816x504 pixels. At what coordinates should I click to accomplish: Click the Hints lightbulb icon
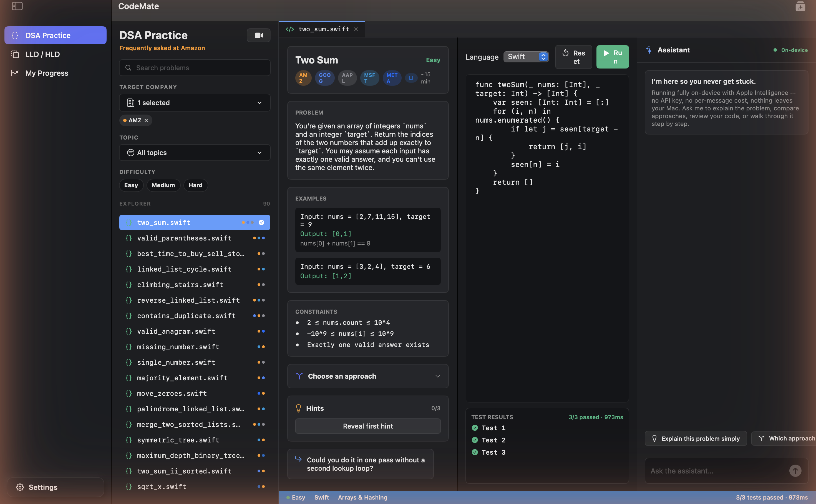[x=298, y=408]
